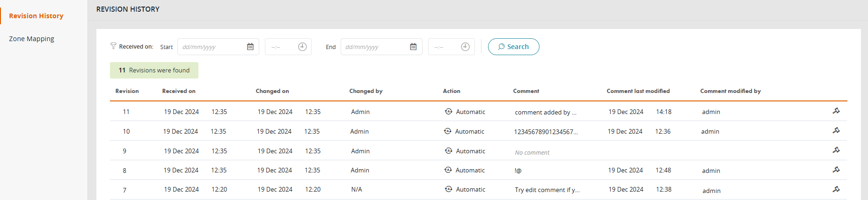The height and width of the screenshot is (200, 868).
Task: Click the pin icon for revision 9
Action: click(x=836, y=150)
